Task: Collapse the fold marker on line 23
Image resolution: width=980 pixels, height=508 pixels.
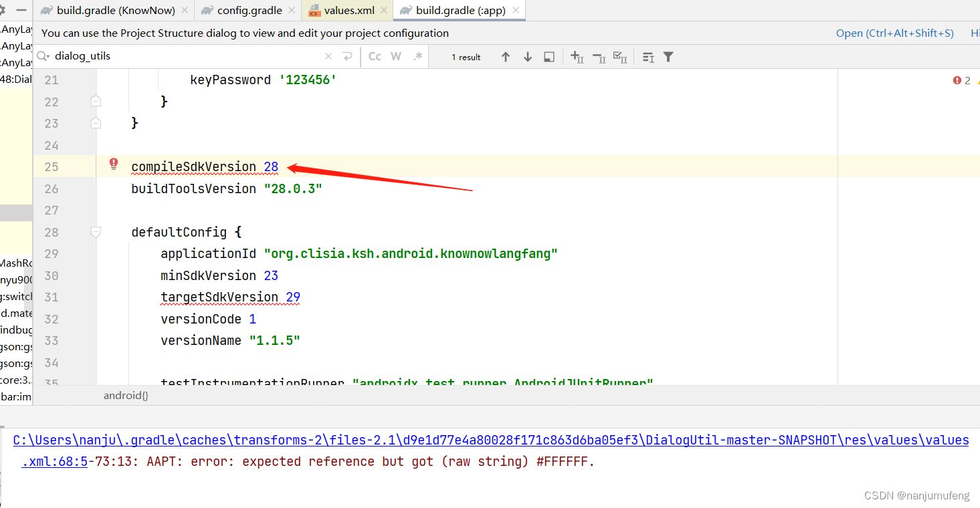Action: point(96,123)
